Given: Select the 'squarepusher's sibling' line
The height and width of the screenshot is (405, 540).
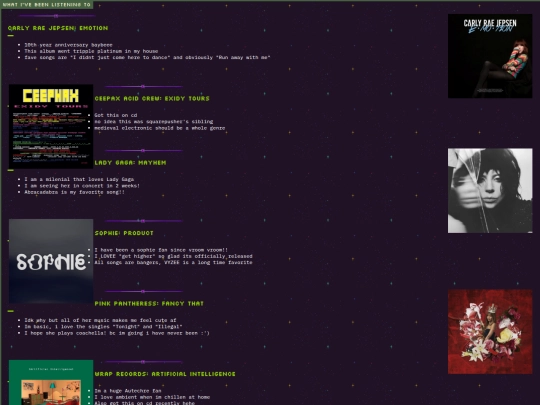Looking at the screenshot, I should pyautogui.click(x=154, y=122).
